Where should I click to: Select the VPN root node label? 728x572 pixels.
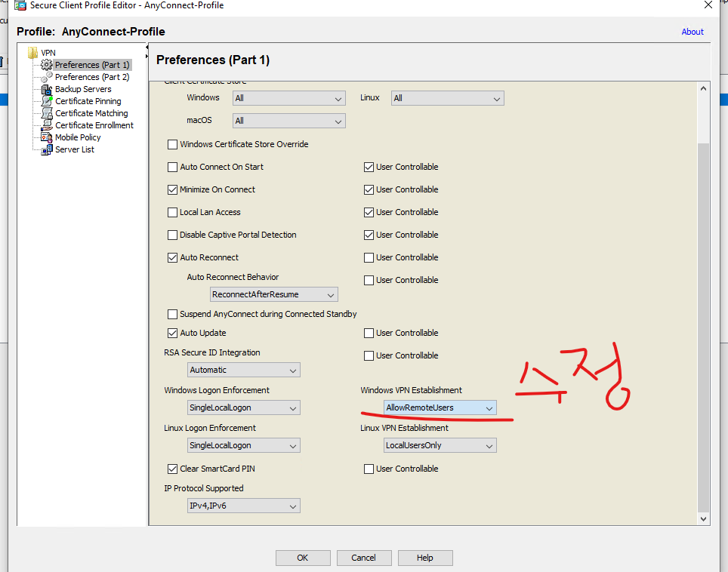click(48, 53)
